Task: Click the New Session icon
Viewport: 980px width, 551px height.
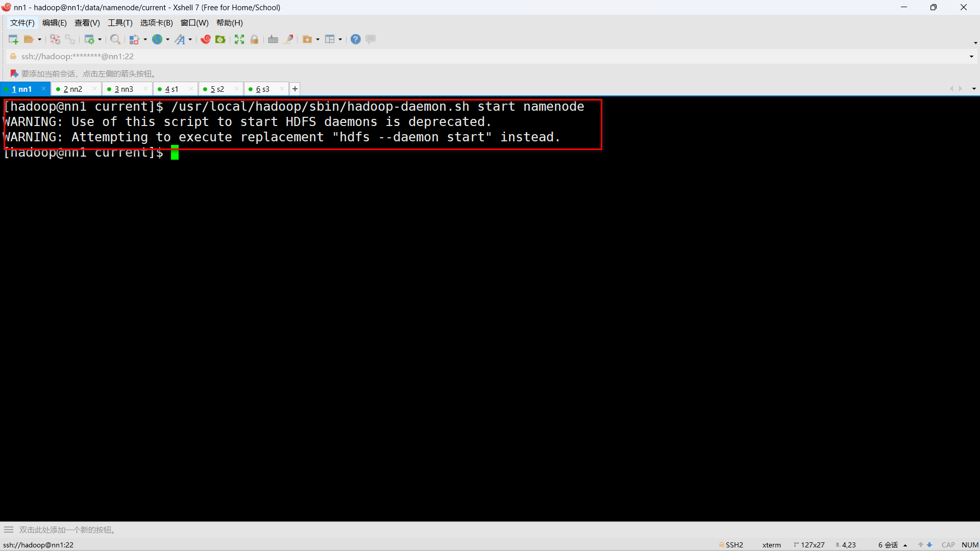Action: [13, 39]
